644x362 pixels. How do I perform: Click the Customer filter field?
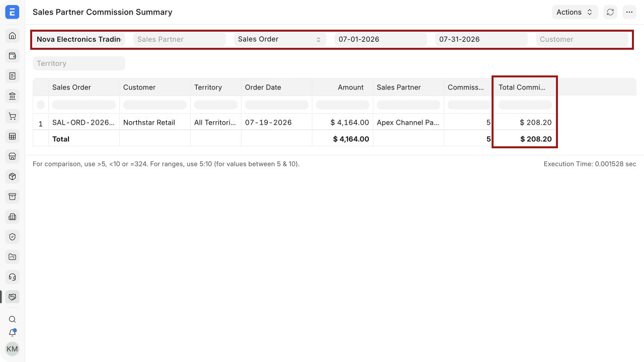tap(582, 39)
